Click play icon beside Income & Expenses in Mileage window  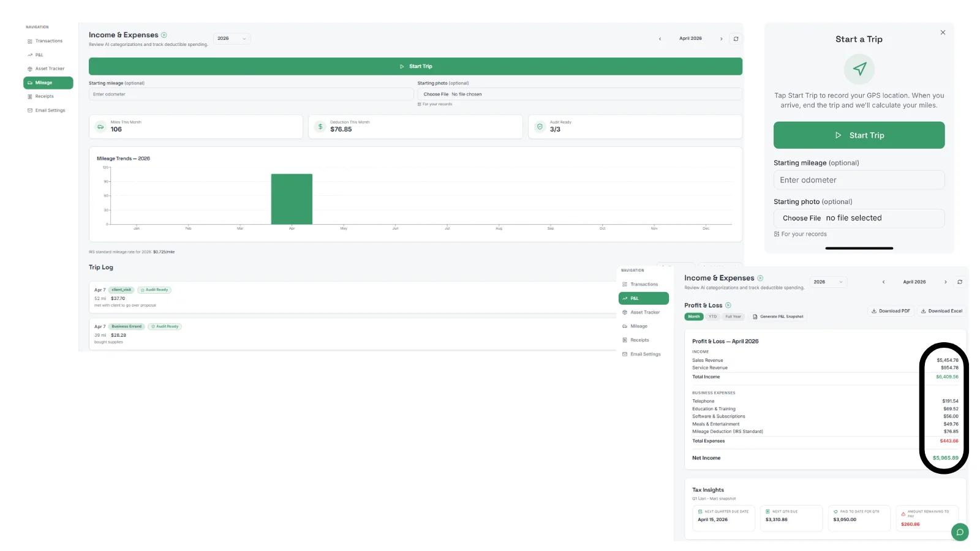coord(164,35)
